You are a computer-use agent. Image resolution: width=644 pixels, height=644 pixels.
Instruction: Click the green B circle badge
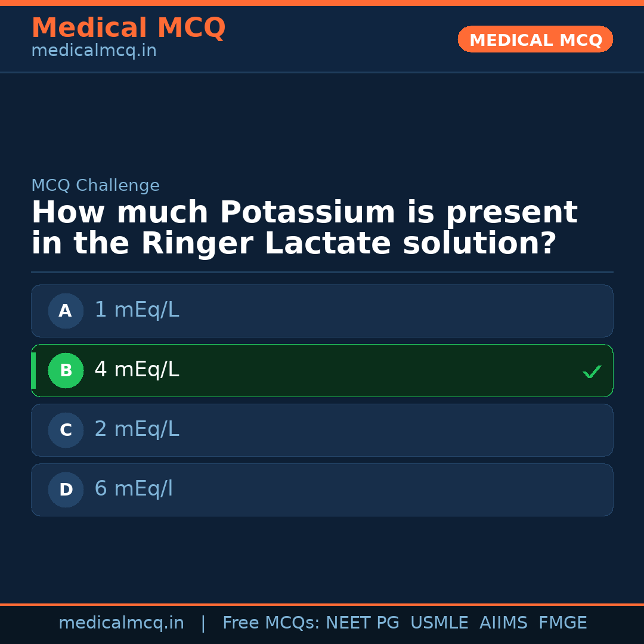click(66, 370)
